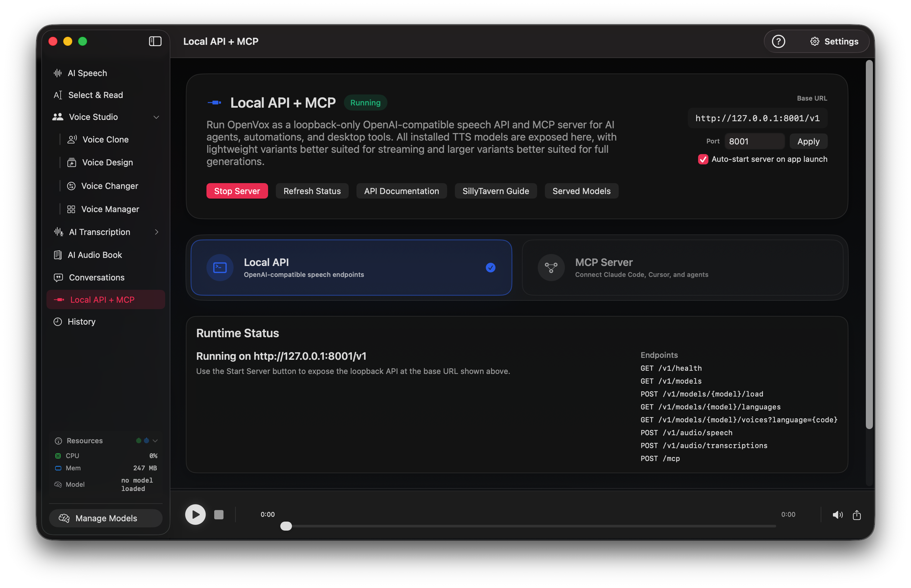Click the vertical scrollbar on the right

click(x=869, y=244)
